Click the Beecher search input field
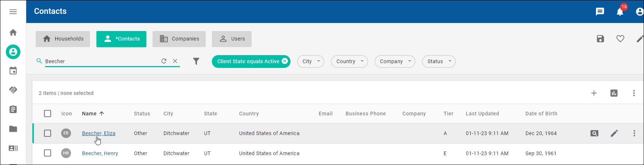Viewport: 644px width, 165px height. click(x=102, y=61)
